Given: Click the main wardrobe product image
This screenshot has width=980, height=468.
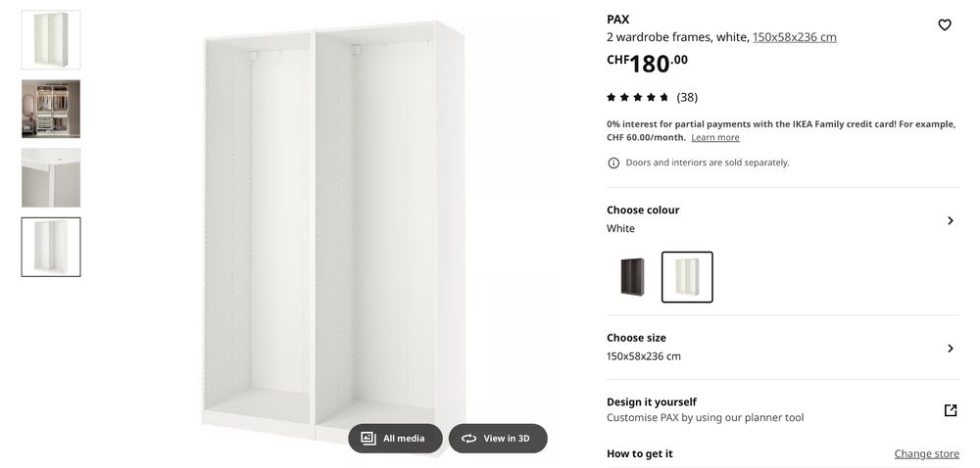Looking at the screenshot, I should coord(334,231).
